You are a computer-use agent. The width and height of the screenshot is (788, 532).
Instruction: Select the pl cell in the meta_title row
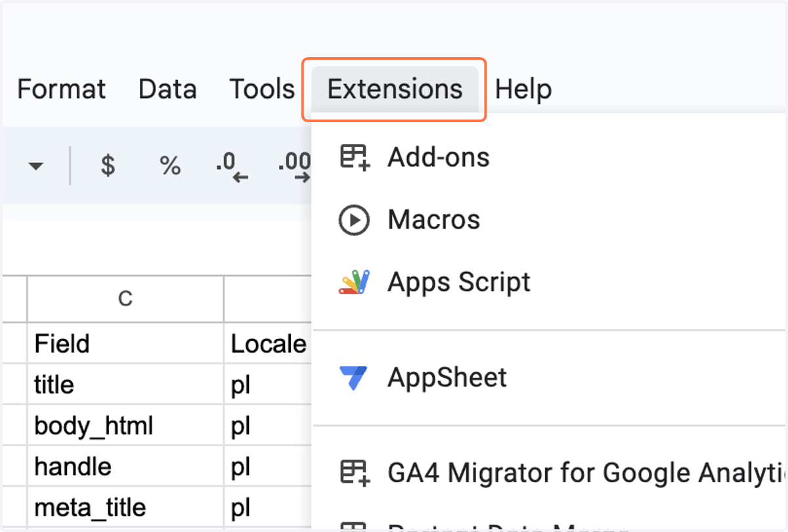[x=268, y=507]
